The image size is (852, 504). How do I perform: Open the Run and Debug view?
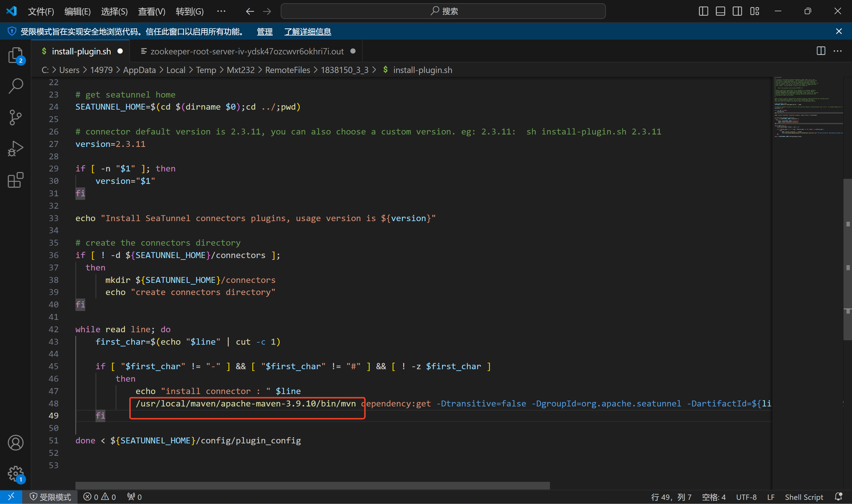tap(16, 149)
